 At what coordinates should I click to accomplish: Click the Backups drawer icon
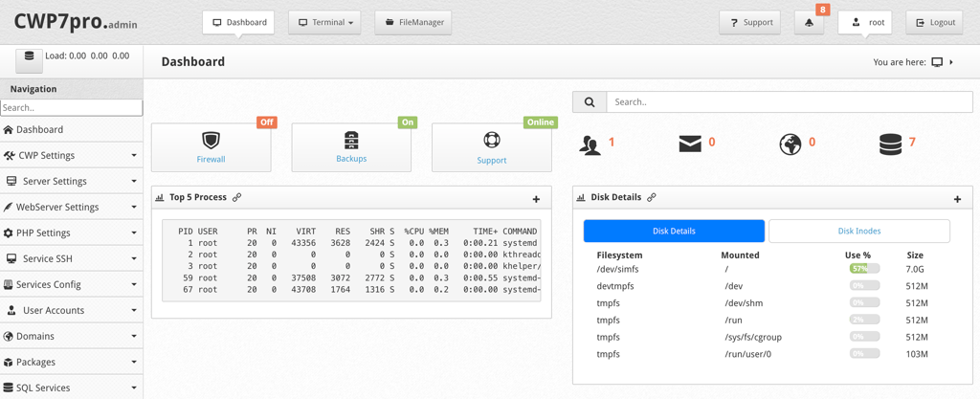351,140
